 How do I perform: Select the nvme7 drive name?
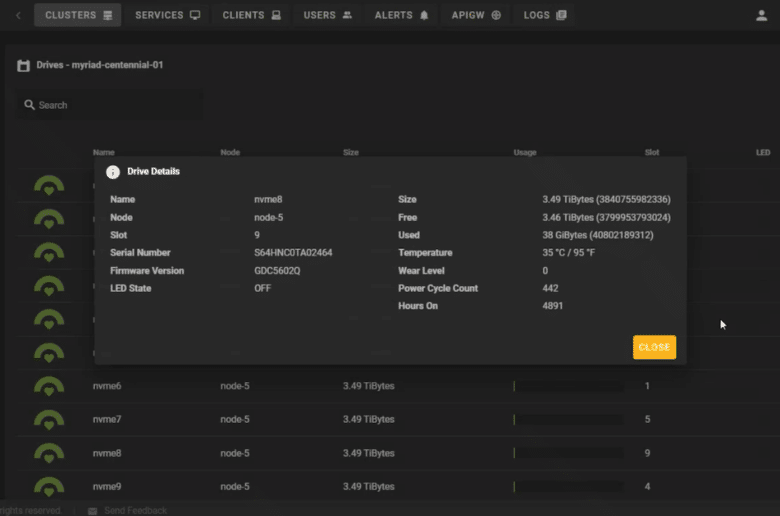107,419
